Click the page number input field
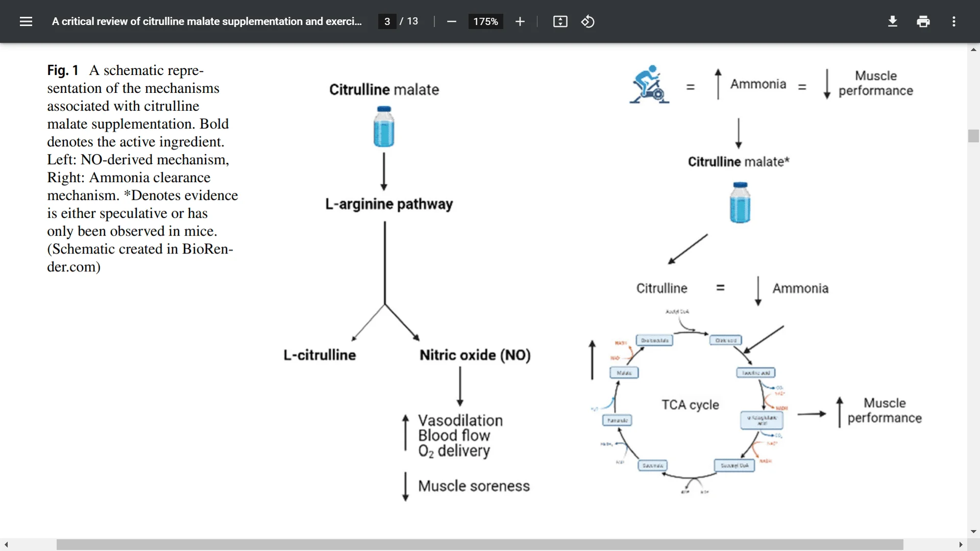 (387, 21)
